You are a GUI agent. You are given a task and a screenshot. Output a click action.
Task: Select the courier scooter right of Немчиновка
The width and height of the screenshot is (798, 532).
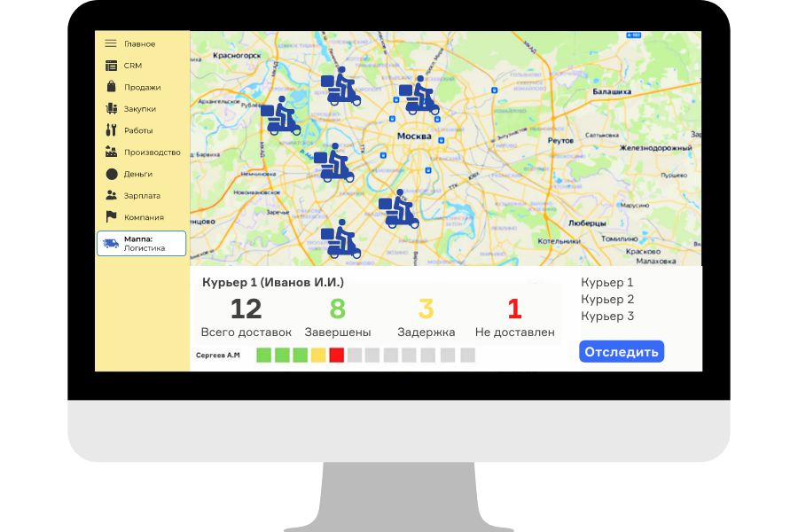[334, 163]
